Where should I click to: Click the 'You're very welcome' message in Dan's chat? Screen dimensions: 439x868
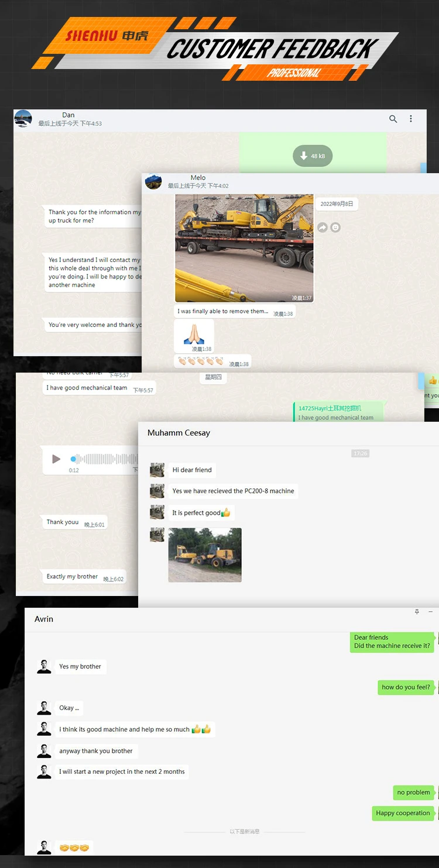[94, 325]
